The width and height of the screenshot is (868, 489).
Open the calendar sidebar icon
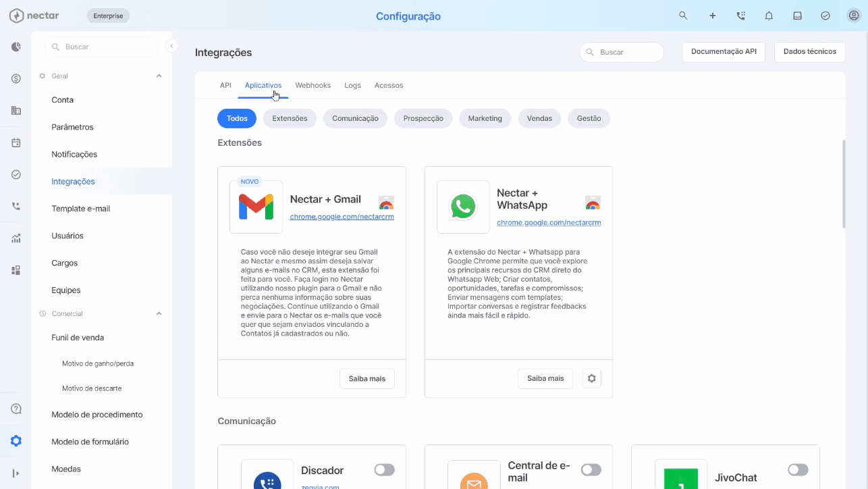[x=16, y=143]
